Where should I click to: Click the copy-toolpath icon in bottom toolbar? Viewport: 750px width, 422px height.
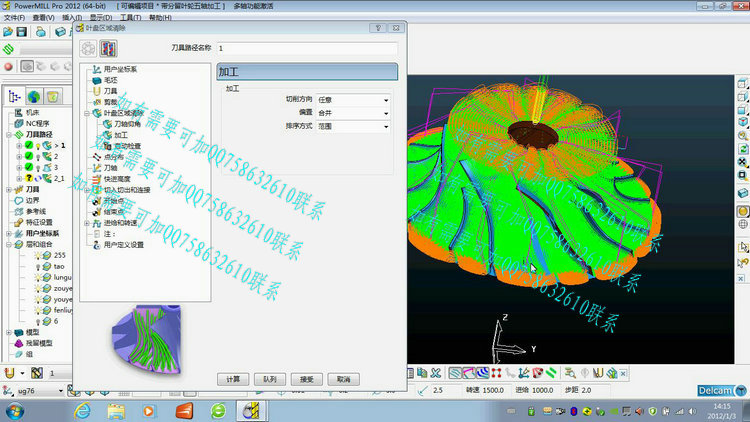tap(422, 373)
